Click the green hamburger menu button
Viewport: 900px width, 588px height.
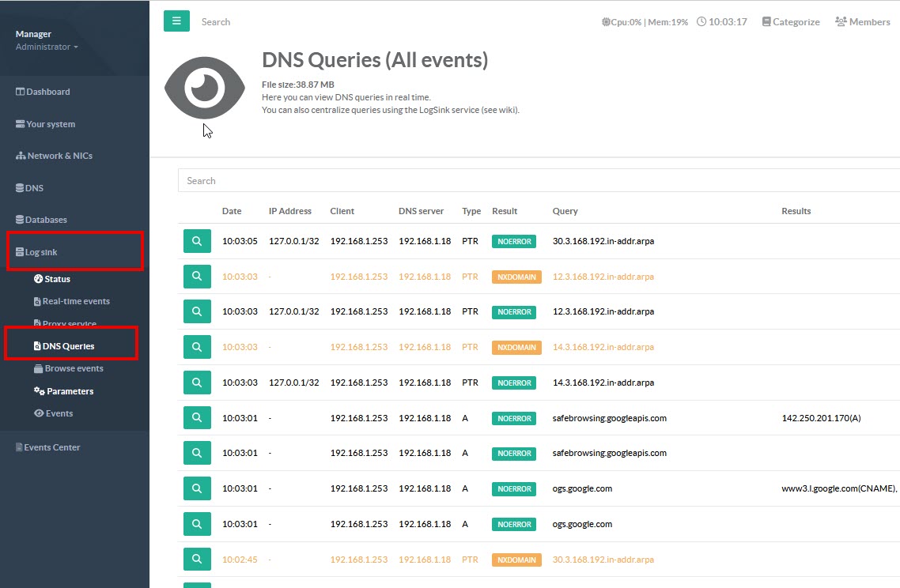point(176,21)
